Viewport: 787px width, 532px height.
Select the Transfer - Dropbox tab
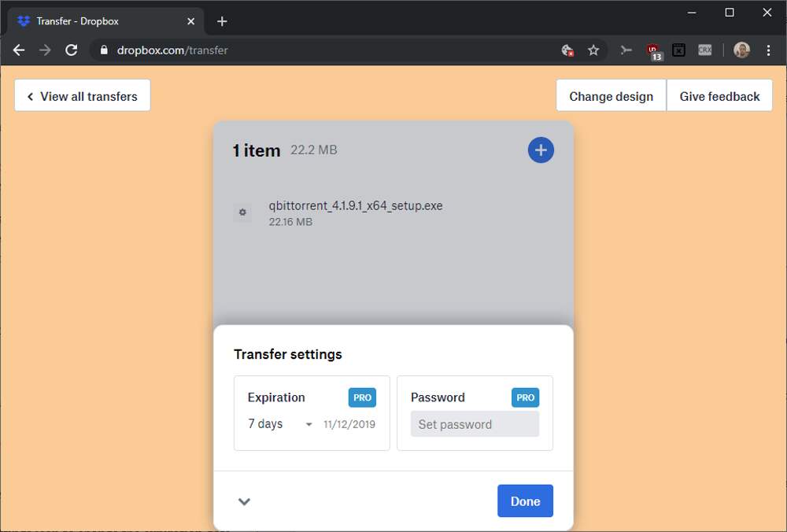coord(105,21)
